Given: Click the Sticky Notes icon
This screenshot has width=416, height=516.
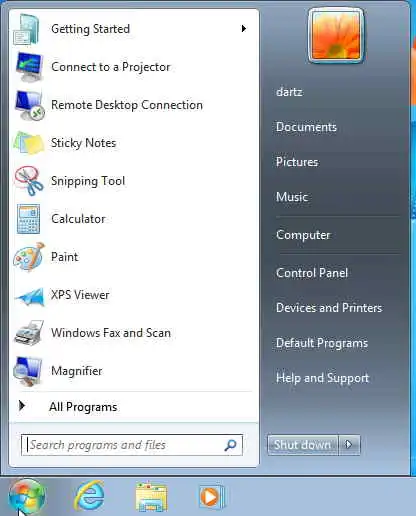Looking at the screenshot, I should pos(29,143).
